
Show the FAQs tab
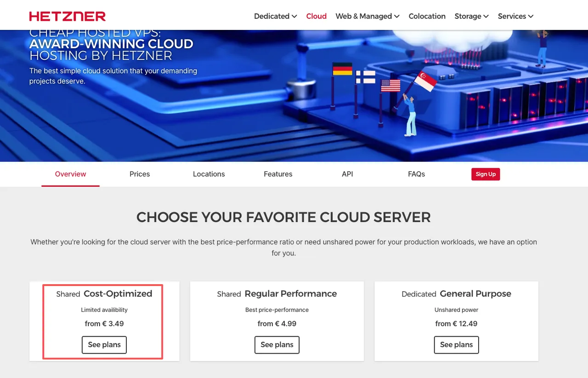(x=416, y=174)
